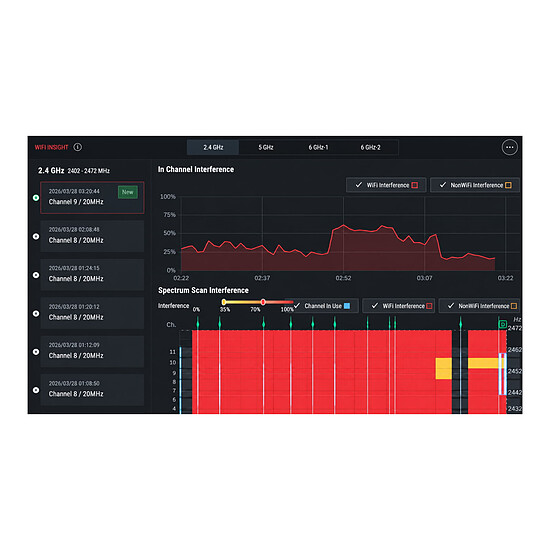Click the 2472 frequency label
Viewport: 550px width, 550px height.
(x=515, y=328)
